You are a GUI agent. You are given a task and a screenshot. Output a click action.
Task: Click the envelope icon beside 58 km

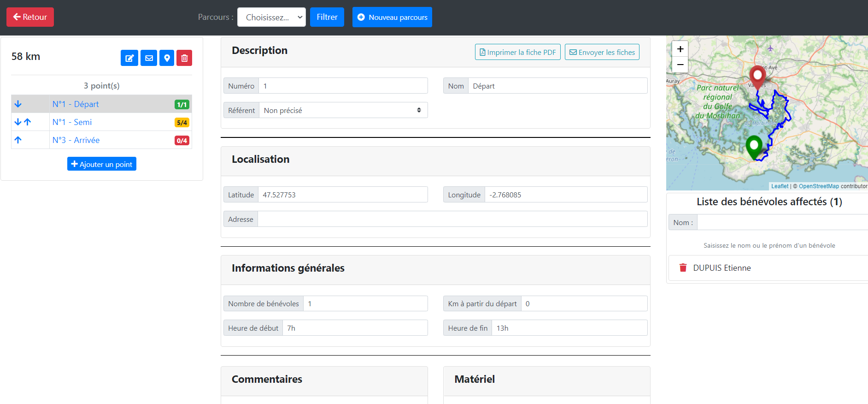(x=149, y=58)
